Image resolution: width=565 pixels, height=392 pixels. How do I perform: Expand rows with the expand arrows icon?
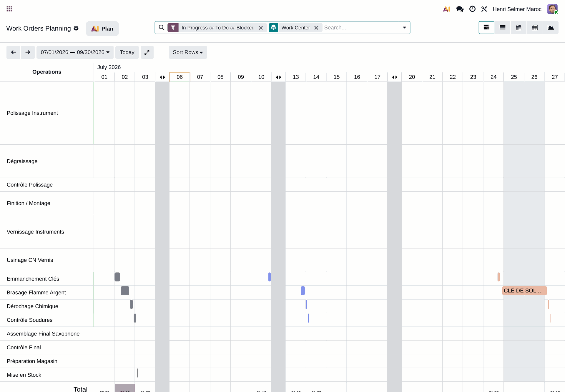coord(147,52)
